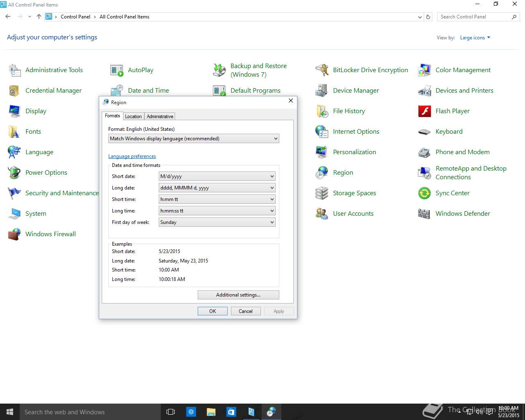Viewport: 525px width, 420px height.
Task: Confirm Region dialog with OK
Action: pyautogui.click(x=212, y=311)
